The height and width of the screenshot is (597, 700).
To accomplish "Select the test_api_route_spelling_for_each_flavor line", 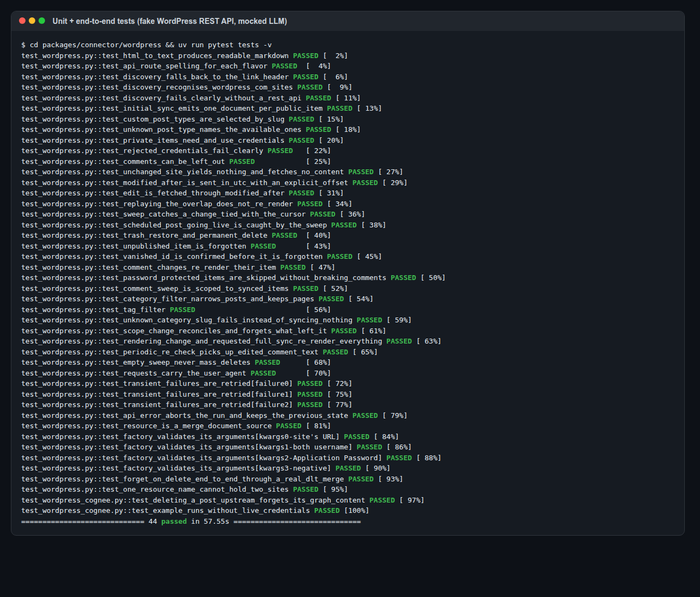I will coord(176,66).
